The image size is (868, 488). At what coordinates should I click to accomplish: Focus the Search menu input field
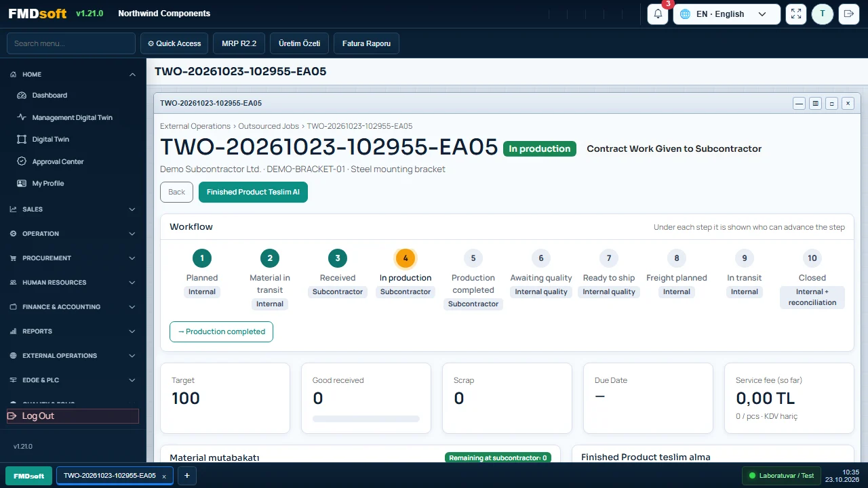[x=71, y=43]
